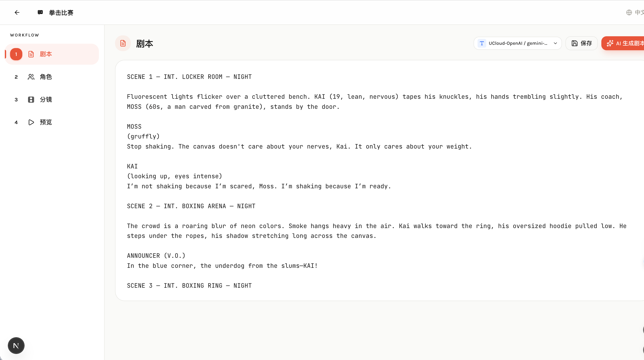Click into the script editor on MOSS's dialogue line

coord(299,147)
